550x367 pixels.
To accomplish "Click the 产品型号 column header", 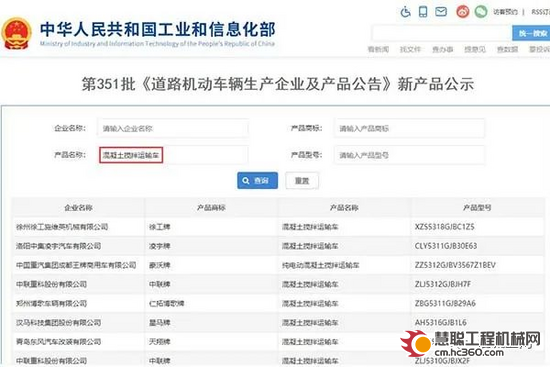I will (x=477, y=208).
